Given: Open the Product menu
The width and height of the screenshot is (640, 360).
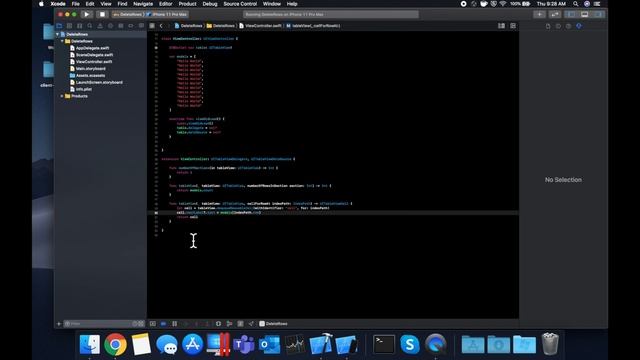Looking at the screenshot, I should click(x=187, y=4).
